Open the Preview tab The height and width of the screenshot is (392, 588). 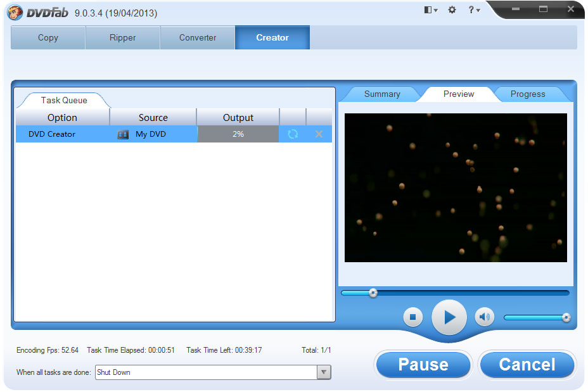[x=459, y=94]
